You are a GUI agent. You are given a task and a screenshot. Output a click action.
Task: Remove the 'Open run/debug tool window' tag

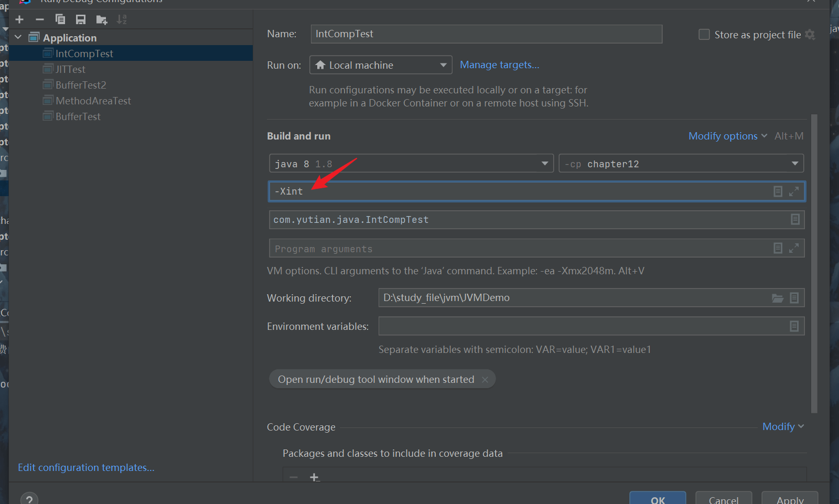[485, 380]
